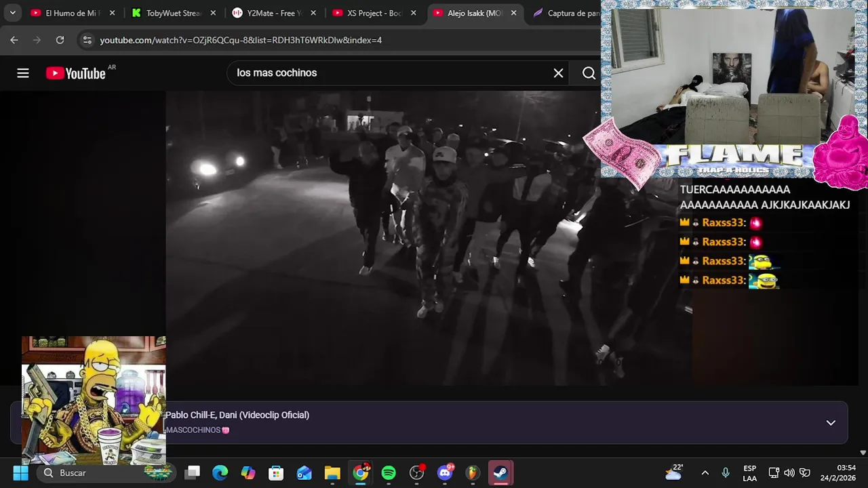The width and height of the screenshot is (868, 488).
Task: Click the page scrollbar down arrow
Action: 863,452
